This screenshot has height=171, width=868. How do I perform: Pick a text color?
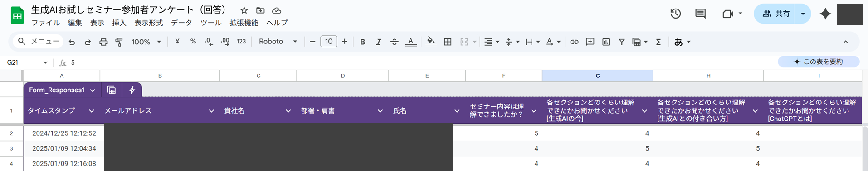point(410,42)
